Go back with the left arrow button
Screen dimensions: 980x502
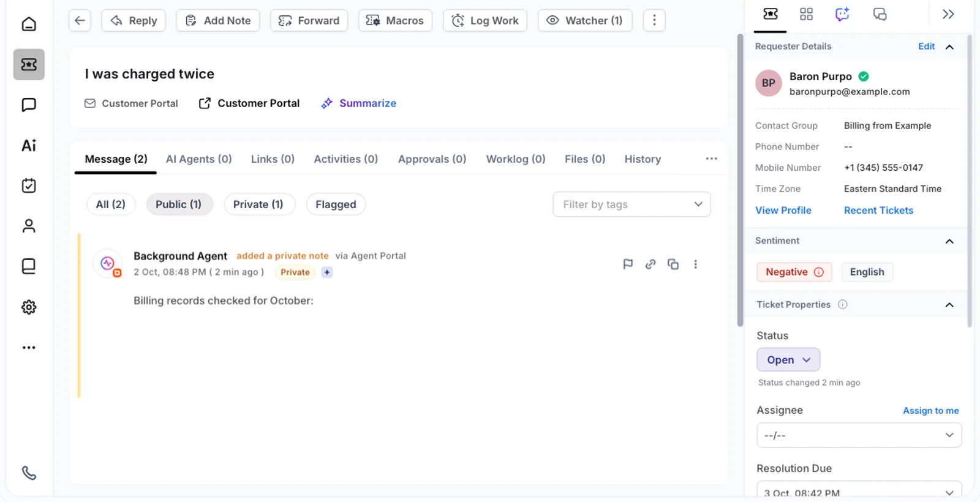pos(80,20)
